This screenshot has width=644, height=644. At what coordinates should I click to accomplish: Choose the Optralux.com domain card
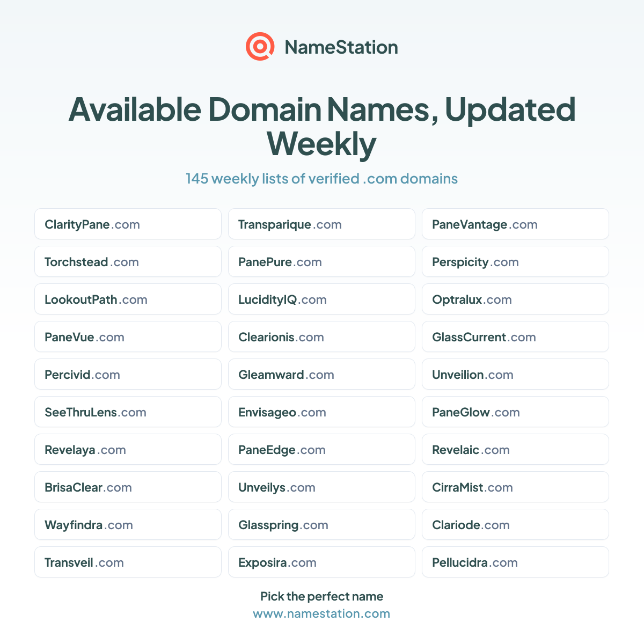click(x=515, y=299)
